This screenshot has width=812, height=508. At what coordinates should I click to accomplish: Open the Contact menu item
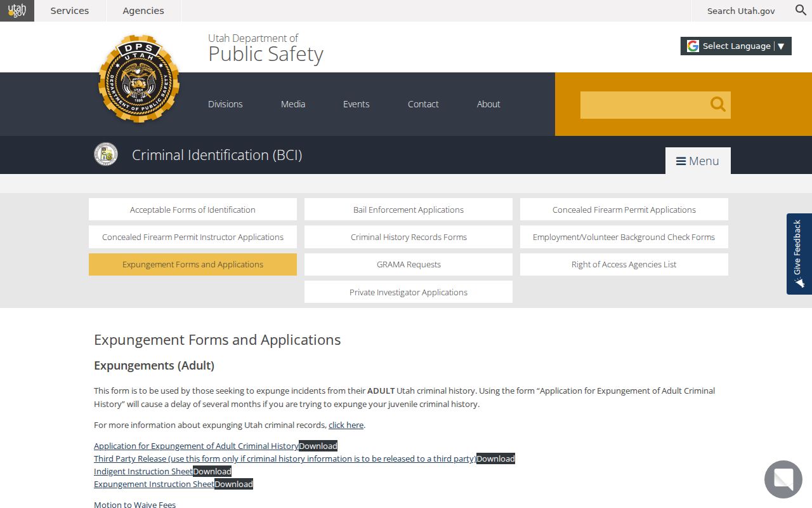pos(423,104)
